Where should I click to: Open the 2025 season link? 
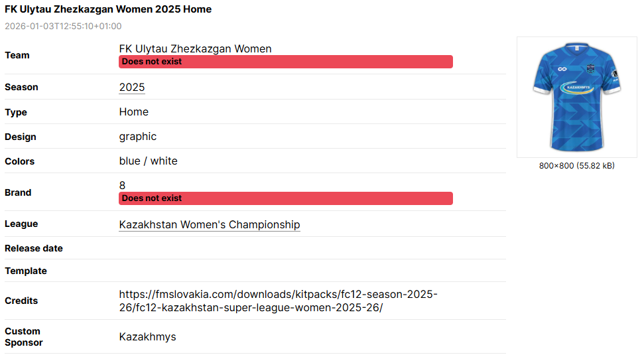click(x=132, y=88)
